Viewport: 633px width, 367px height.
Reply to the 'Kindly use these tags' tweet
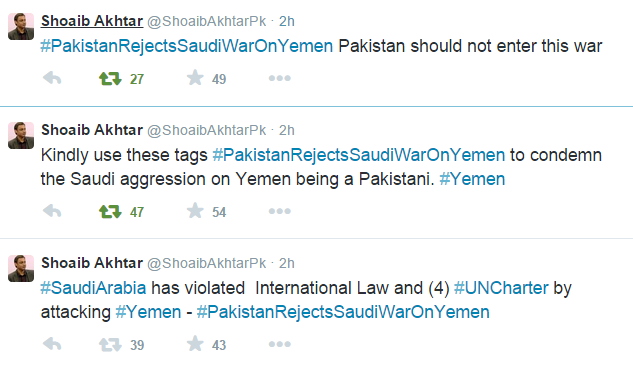point(52,211)
